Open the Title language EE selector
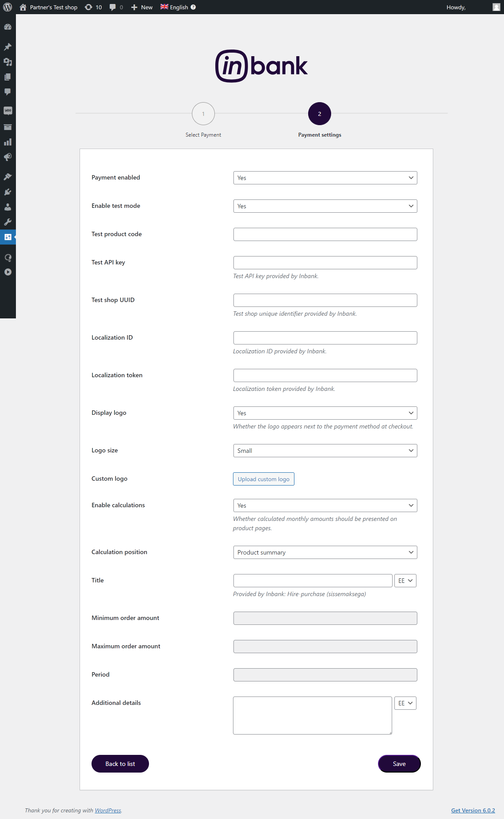The width and height of the screenshot is (504, 819). [405, 581]
